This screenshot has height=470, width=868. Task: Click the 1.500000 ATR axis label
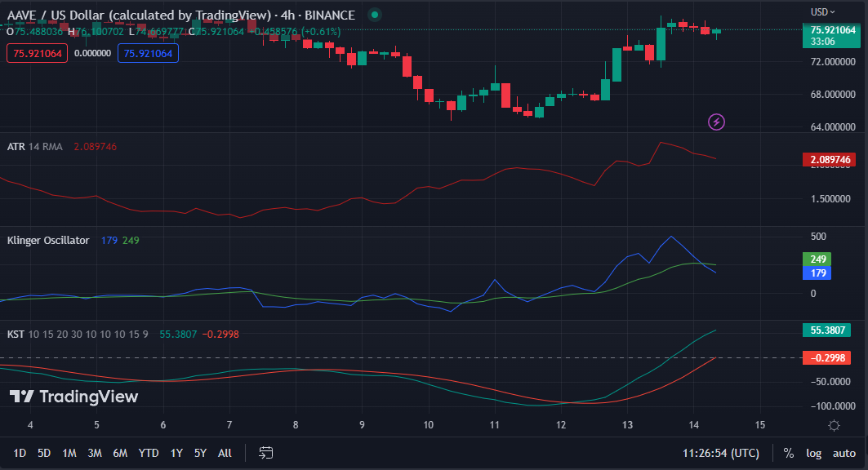pyautogui.click(x=830, y=198)
